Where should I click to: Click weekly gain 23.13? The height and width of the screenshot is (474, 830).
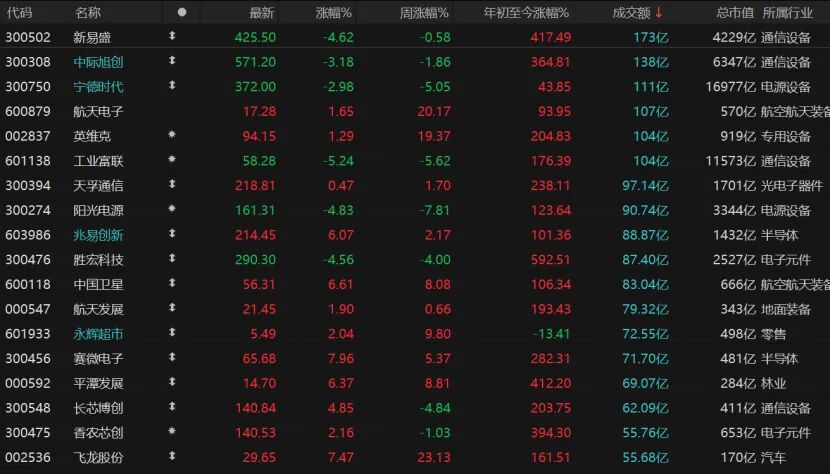434,458
